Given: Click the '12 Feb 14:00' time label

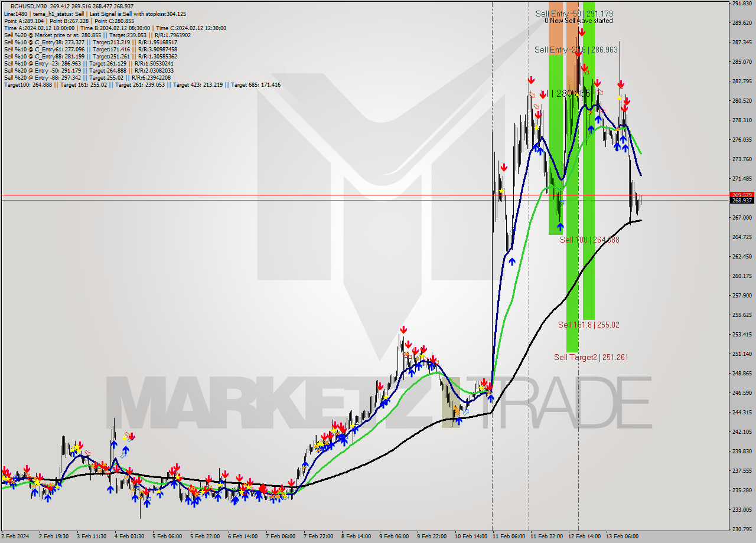Looking at the screenshot, I should [584, 537].
